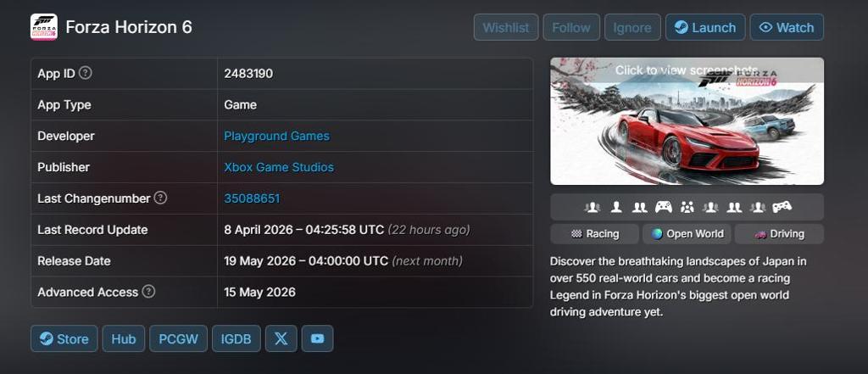Open the X (Twitter) link button
868x374 pixels.
pyautogui.click(x=281, y=338)
